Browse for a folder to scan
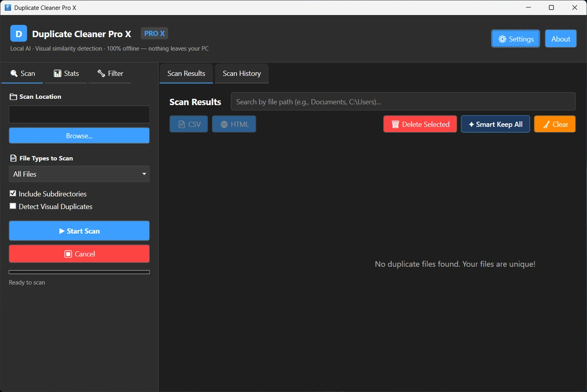 point(79,136)
